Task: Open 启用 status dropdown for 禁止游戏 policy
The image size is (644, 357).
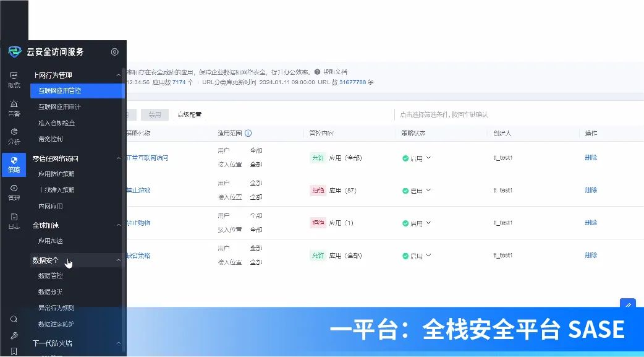Action: click(429, 191)
